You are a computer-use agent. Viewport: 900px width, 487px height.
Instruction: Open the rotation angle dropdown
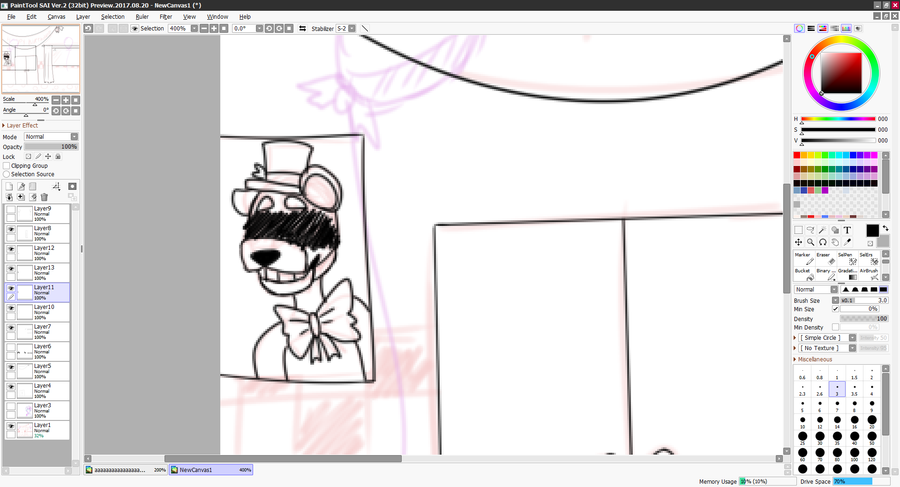click(259, 28)
